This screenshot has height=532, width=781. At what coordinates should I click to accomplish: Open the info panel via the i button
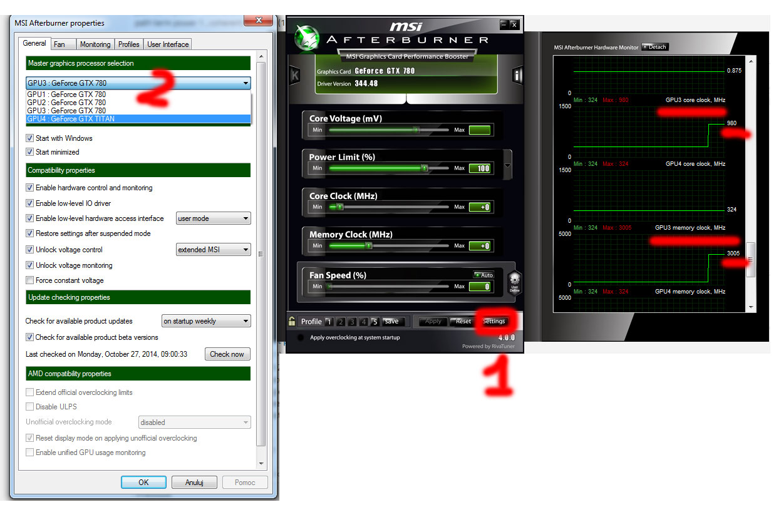517,76
